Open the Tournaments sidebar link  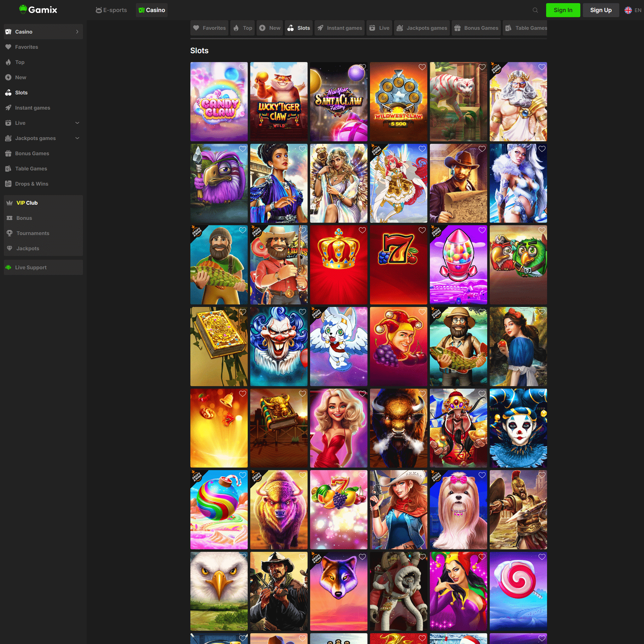(x=43, y=233)
